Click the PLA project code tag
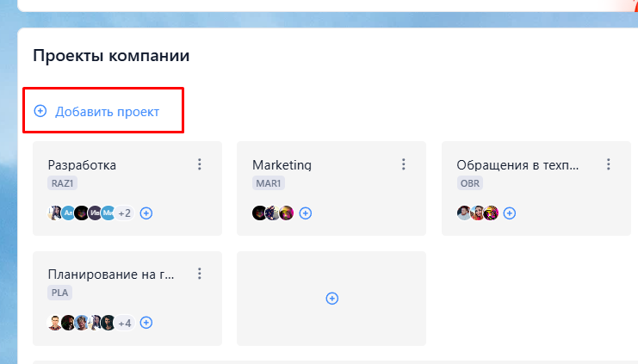 point(59,293)
